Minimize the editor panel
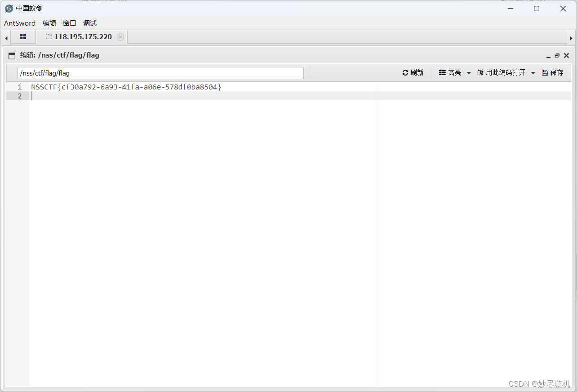Screen dimensions: 577x392 (548, 56)
